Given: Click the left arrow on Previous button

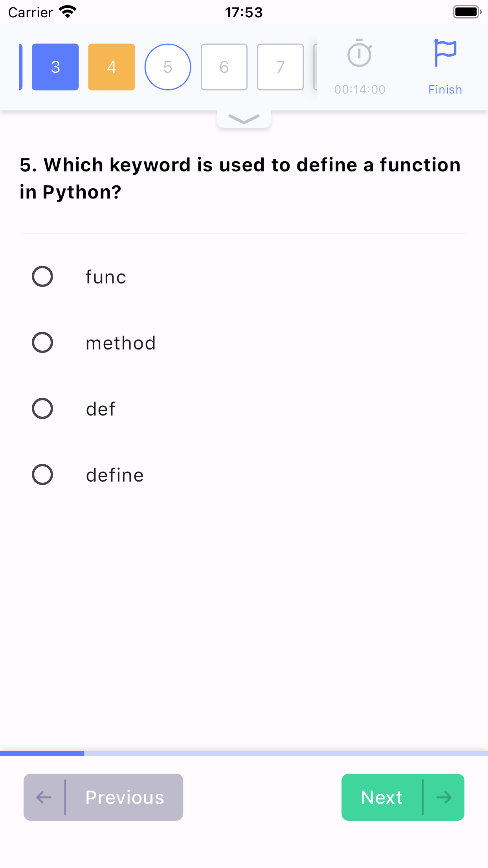Looking at the screenshot, I should pyautogui.click(x=44, y=797).
